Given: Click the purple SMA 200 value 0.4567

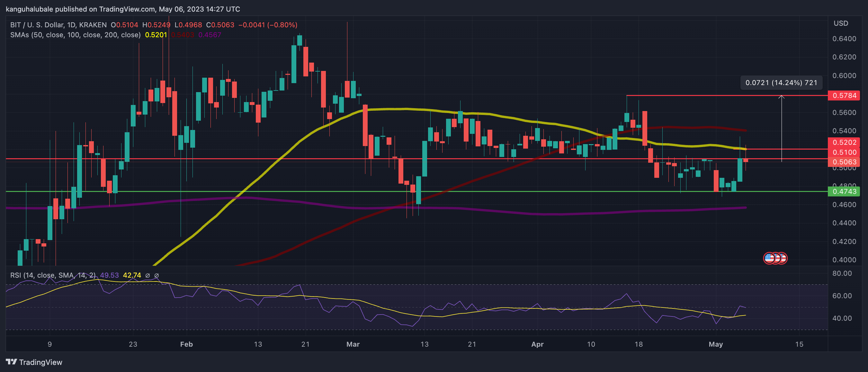Looking at the screenshot, I should (210, 35).
